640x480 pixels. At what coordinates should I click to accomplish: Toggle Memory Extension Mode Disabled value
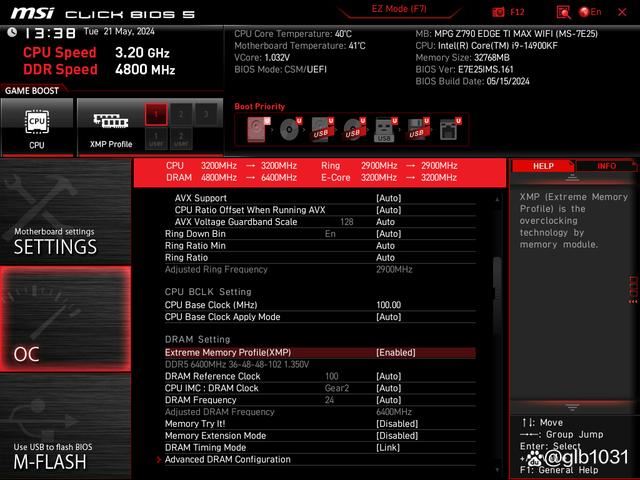(x=397, y=436)
